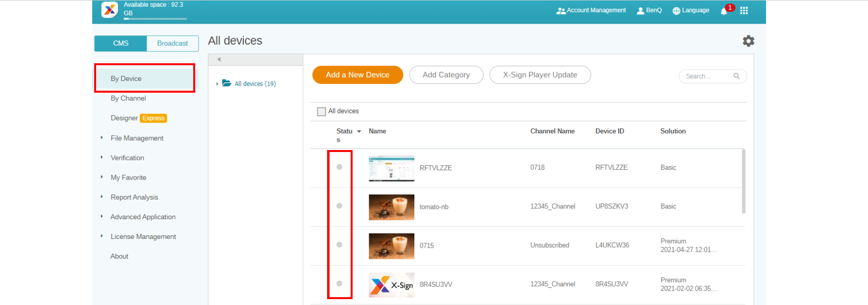Screen dimensions: 868x305
Task: Click the search magnifier icon
Action: [x=736, y=76]
